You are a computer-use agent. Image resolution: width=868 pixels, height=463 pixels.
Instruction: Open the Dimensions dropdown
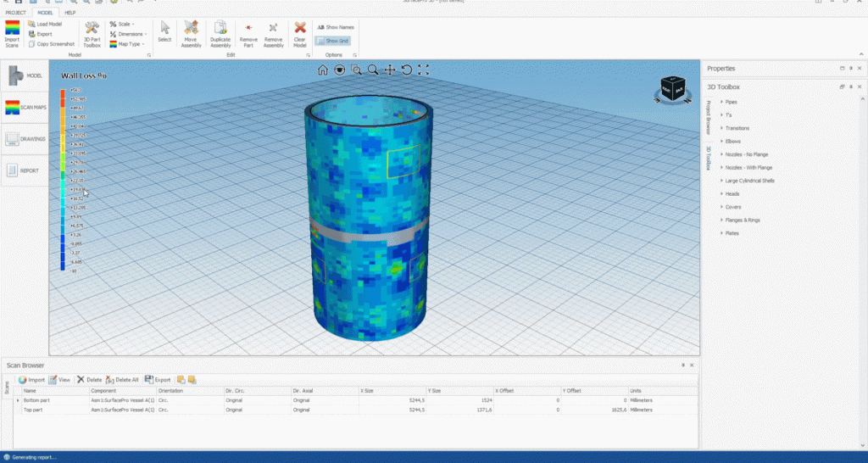tap(129, 34)
